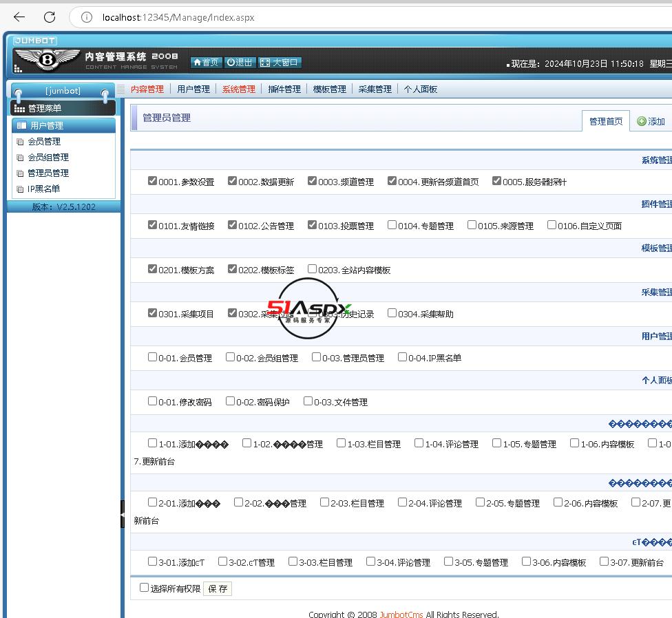Screen dimensions: 672x618
Task: Click the 首页 home icon button
Action: click(x=197, y=63)
